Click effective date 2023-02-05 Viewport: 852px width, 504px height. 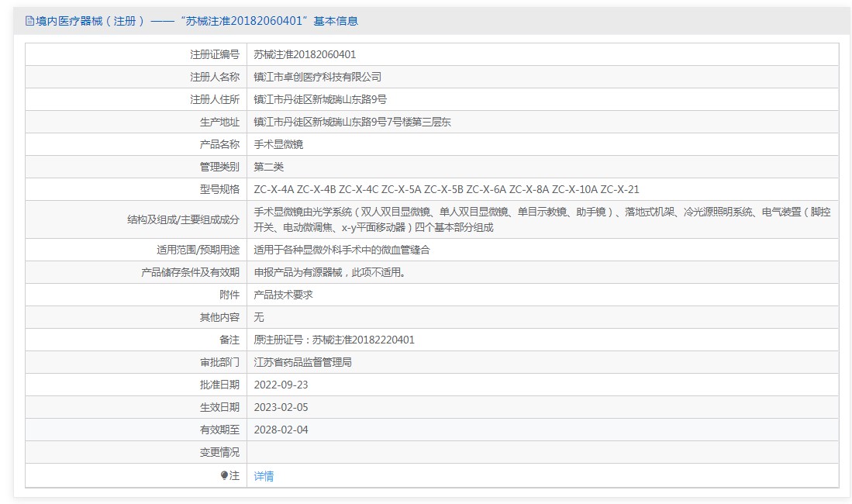(281, 407)
